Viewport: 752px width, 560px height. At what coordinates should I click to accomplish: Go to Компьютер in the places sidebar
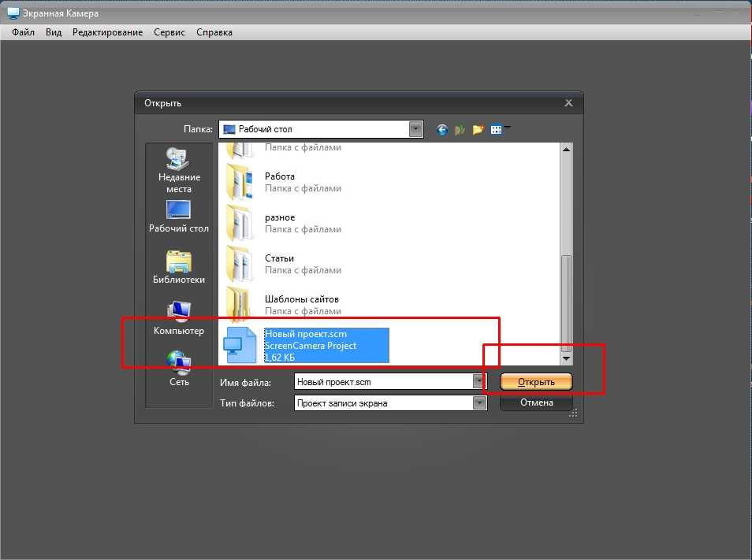(x=179, y=318)
